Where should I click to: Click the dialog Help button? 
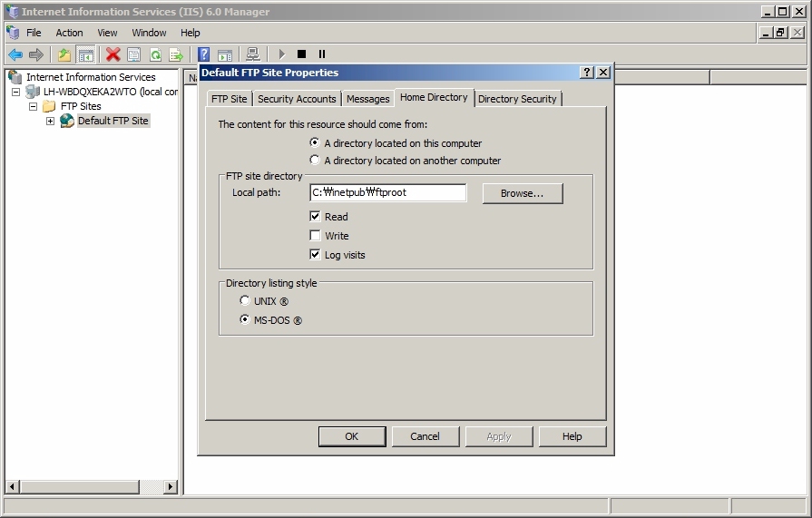click(572, 436)
